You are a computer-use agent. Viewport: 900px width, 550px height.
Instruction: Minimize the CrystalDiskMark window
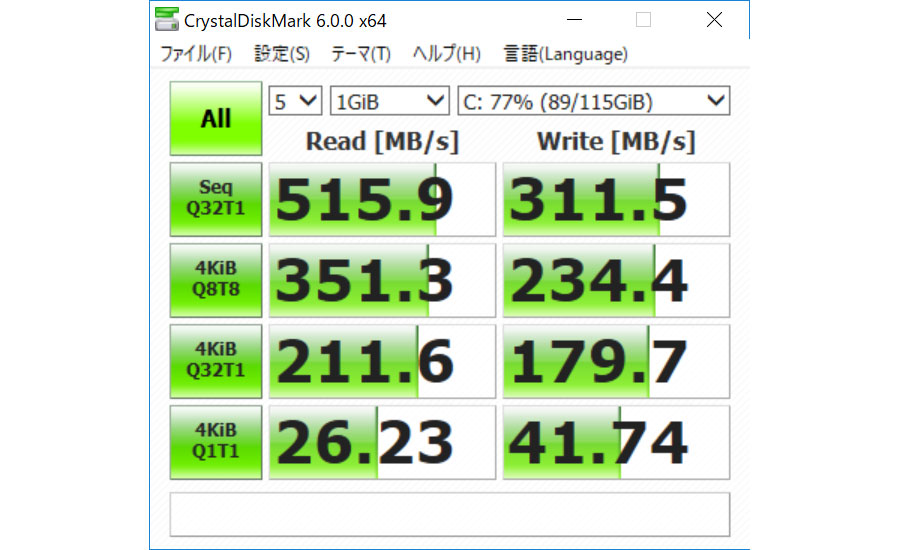point(575,20)
